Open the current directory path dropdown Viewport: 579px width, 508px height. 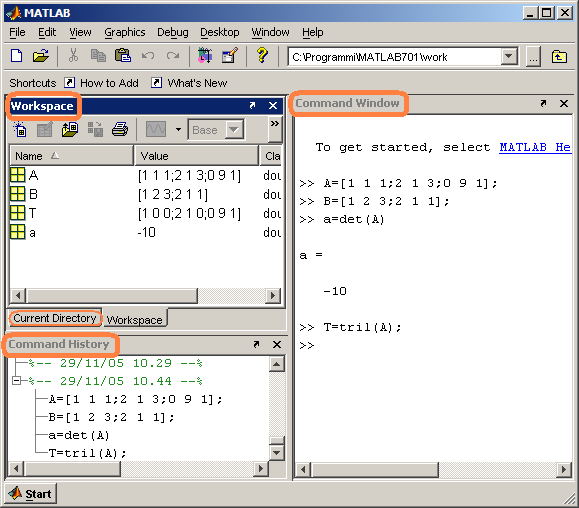509,57
